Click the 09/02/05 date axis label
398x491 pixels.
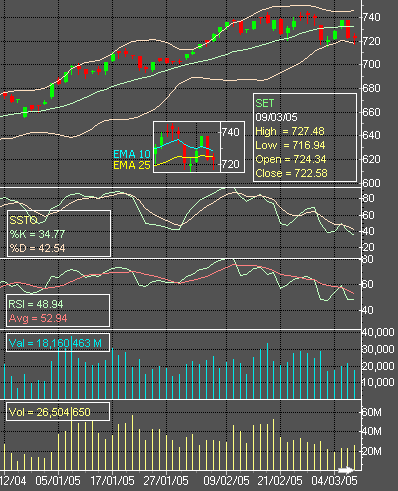pos(226,481)
